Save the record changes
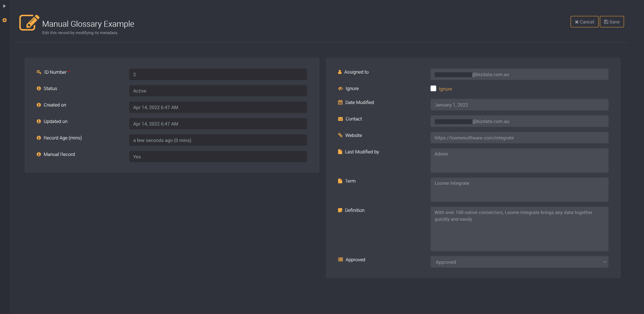Screen dimensions: 644x314 pyautogui.click(x=612, y=22)
